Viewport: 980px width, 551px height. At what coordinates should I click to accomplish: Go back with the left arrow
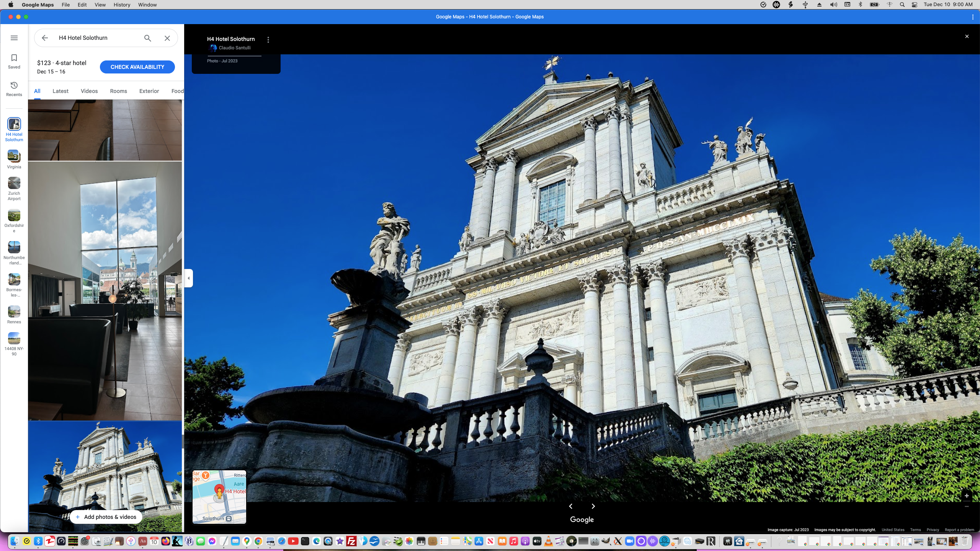[x=45, y=38]
